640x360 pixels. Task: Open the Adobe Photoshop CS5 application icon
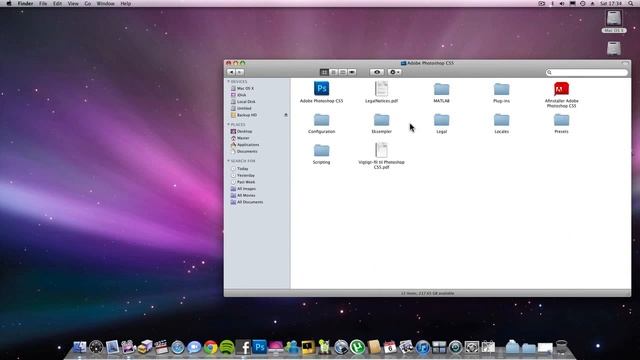[x=322, y=89]
